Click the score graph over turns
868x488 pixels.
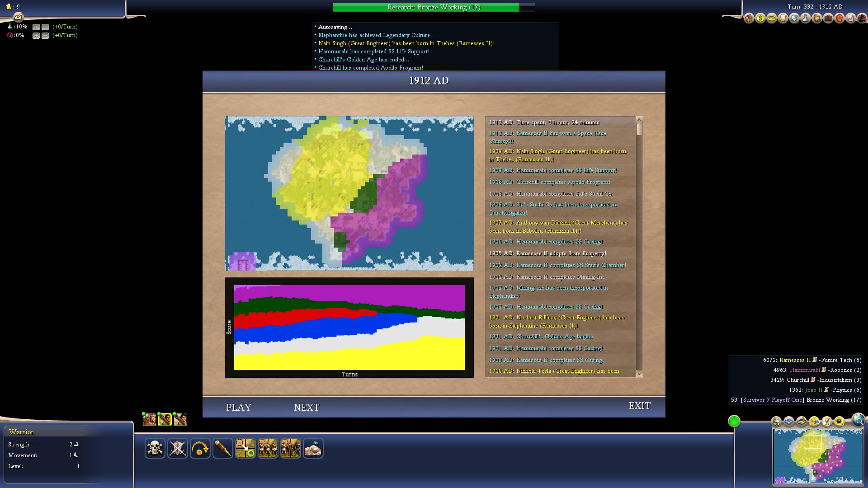(x=349, y=327)
